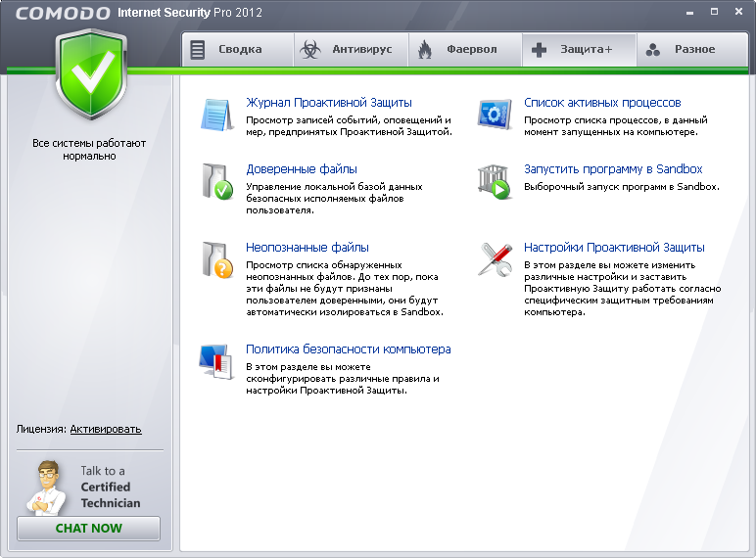Viewport: 756px width, 558px height.
Task: Open the Политика безопасности компьютера link
Action: point(348,349)
